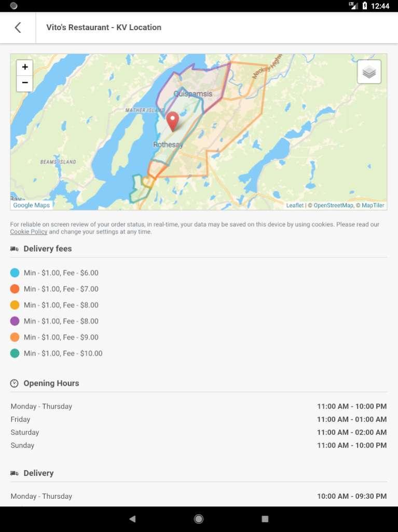Tap the delivery truck icon beside Delivery fees
398x532 pixels.
click(x=14, y=249)
